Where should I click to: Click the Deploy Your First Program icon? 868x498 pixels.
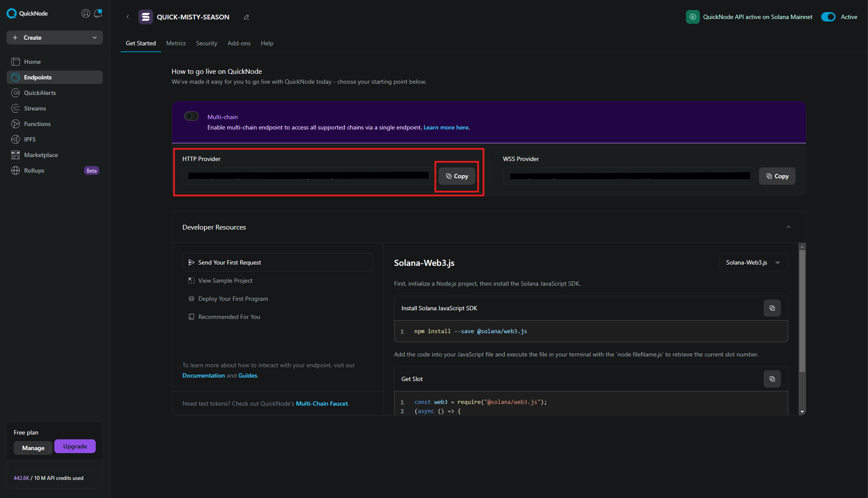pyautogui.click(x=191, y=299)
